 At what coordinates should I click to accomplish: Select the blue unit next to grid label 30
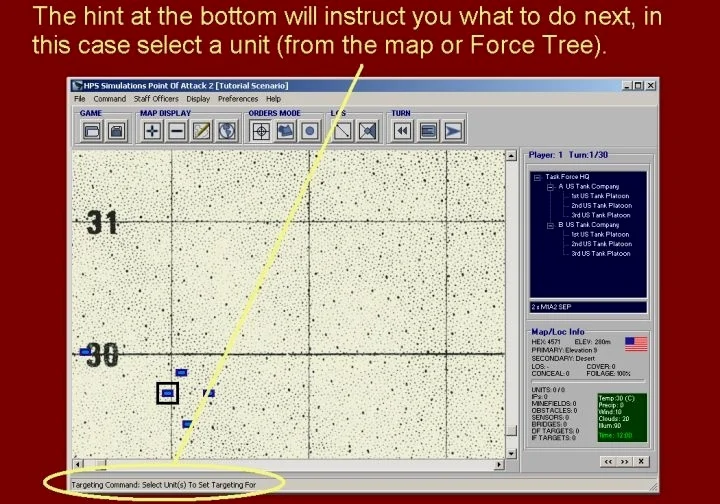click(x=85, y=352)
